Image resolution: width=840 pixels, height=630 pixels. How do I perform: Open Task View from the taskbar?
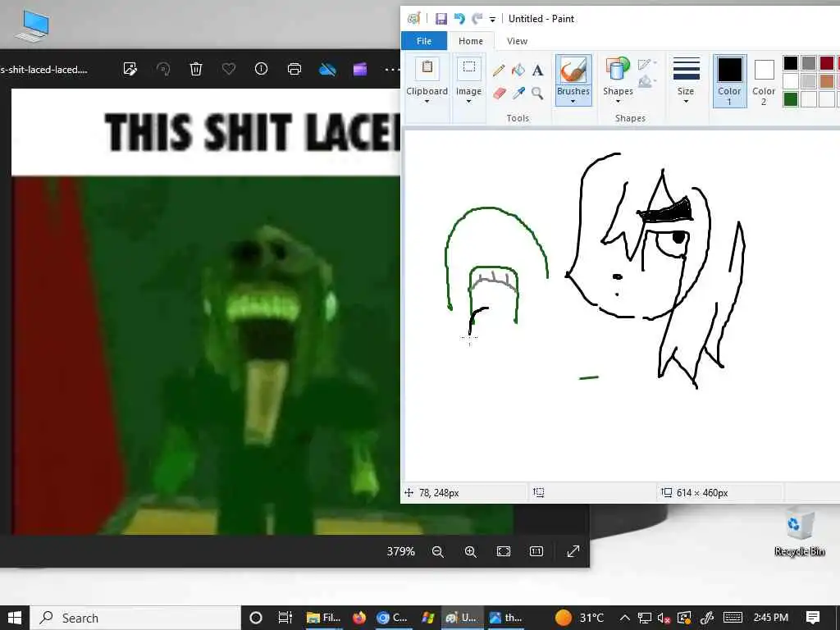tap(285, 618)
